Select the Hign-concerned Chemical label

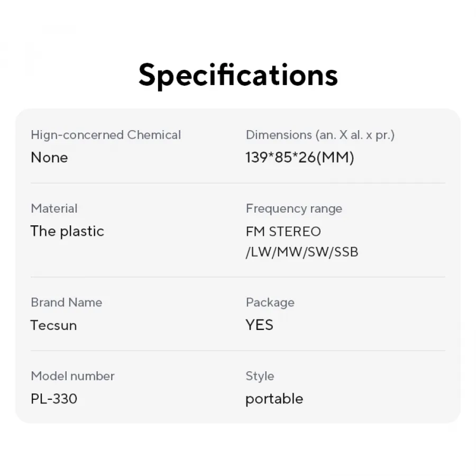[x=106, y=135]
